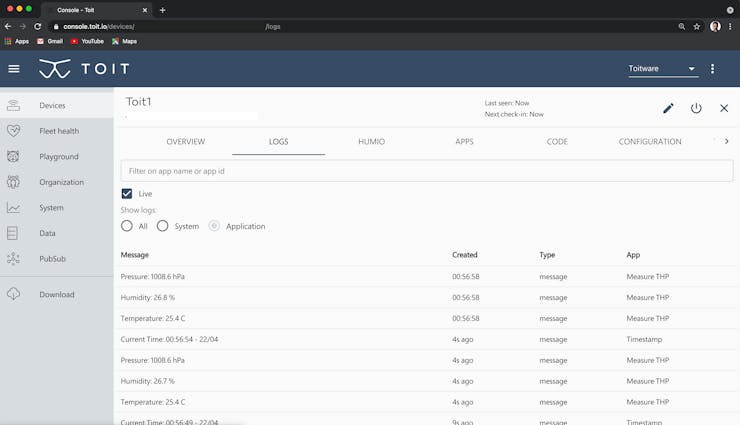Show more tabs with right chevron
740x425 pixels.
pyautogui.click(x=726, y=141)
